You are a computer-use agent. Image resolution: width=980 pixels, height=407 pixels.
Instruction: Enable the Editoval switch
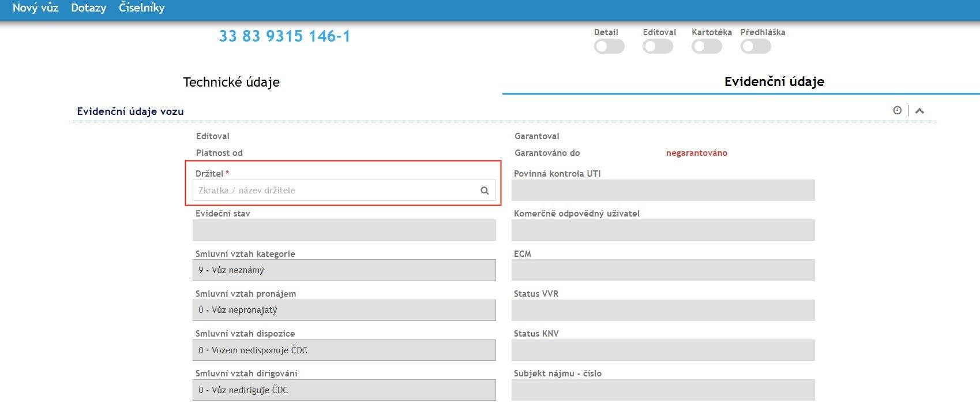point(658,47)
